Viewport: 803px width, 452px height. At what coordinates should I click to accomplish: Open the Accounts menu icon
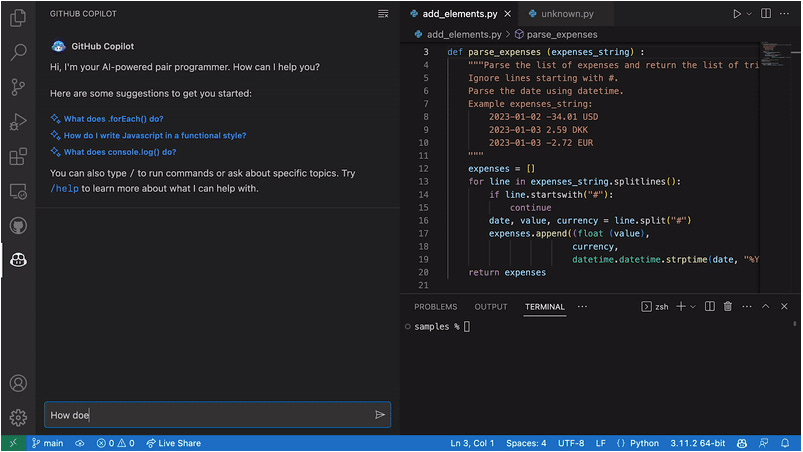click(x=18, y=383)
